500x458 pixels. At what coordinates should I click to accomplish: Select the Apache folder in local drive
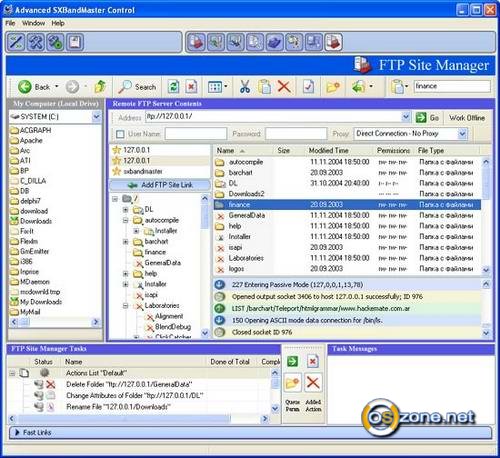[x=31, y=140]
